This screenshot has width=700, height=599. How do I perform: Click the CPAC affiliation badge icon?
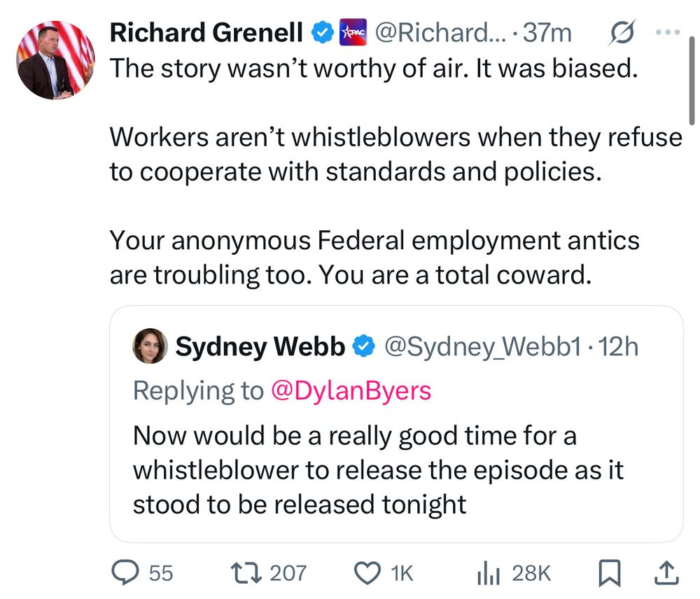click(353, 31)
